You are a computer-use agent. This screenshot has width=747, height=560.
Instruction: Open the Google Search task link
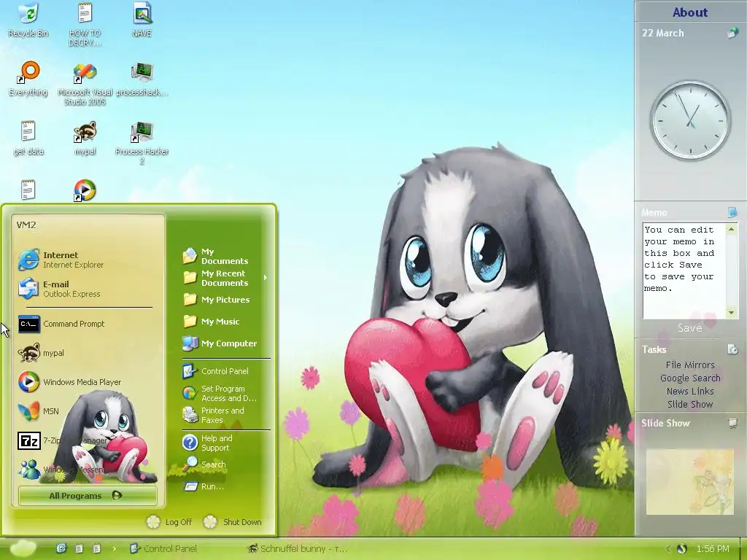[x=690, y=378]
